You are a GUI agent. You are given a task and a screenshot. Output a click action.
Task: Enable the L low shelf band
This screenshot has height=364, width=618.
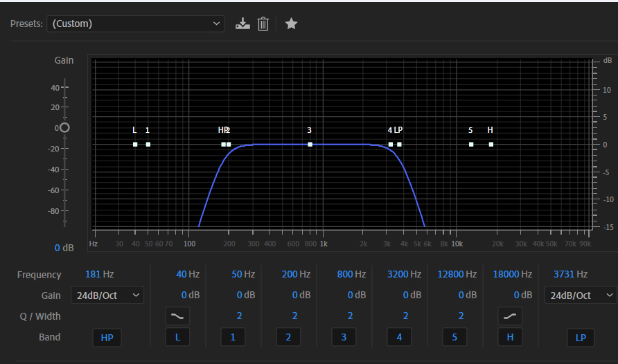pyautogui.click(x=177, y=338)
